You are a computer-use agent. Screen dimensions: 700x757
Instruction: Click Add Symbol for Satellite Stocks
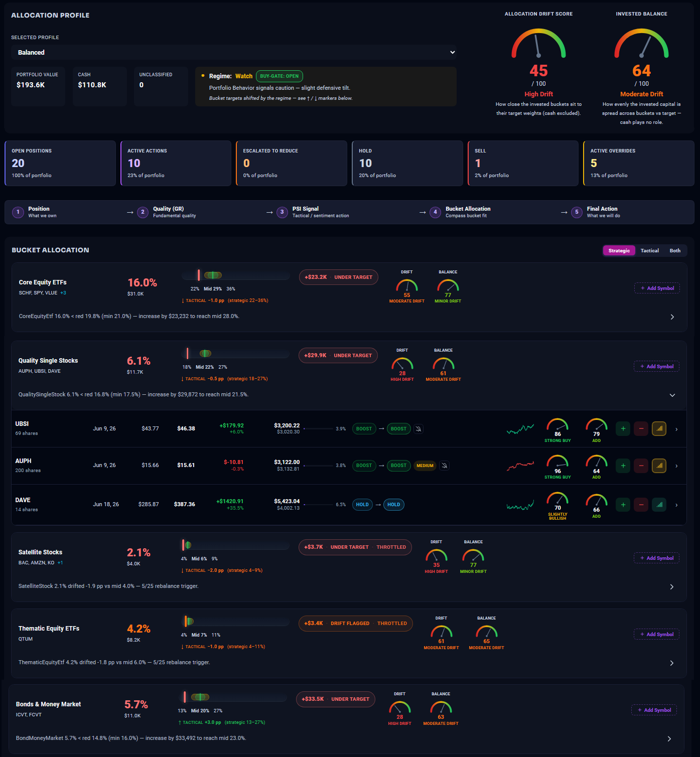pos(656,558)
